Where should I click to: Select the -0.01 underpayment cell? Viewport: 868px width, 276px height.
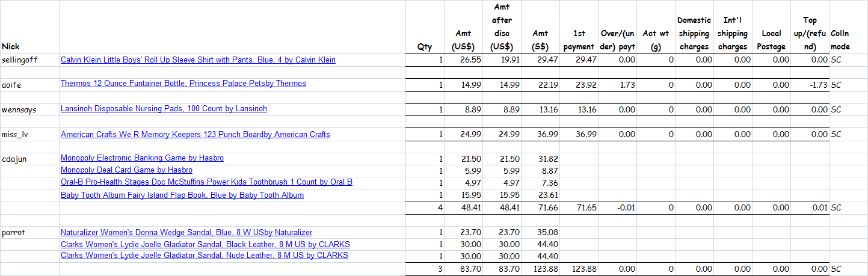pyautogui.click(x=617, y=207)
